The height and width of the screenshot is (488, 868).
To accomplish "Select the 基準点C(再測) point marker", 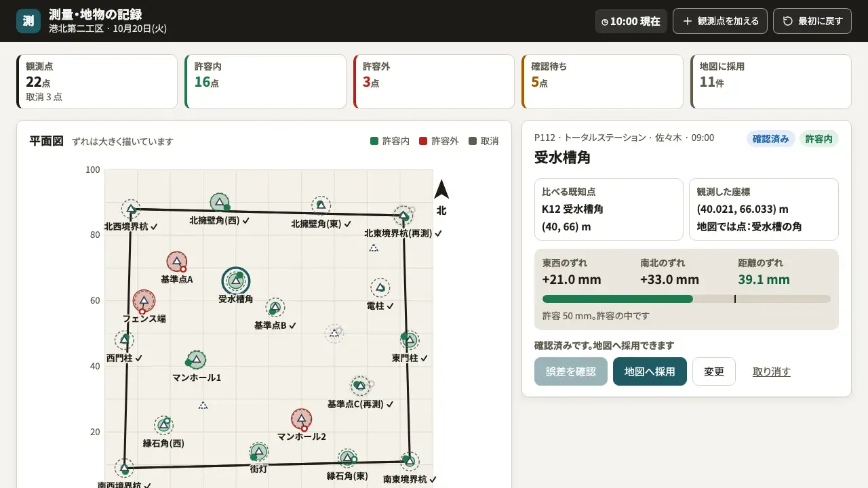I will pos(360,386).
